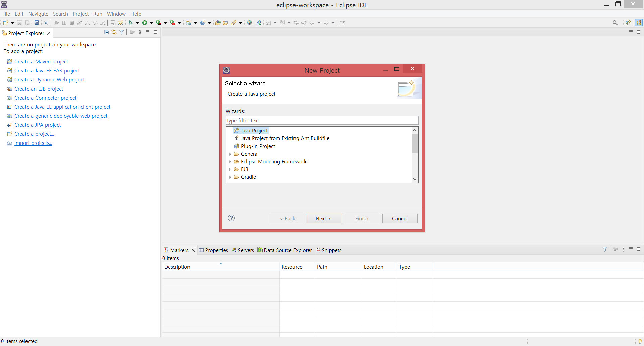The width and height of the screenshot is (644, 346).
Task: Click the magnifier Quick Access search icon
Action: 615,23
